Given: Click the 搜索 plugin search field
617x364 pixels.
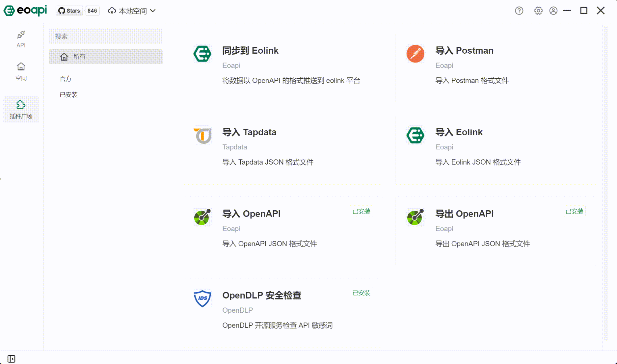Looking at the screenshot, I should 105,37.
